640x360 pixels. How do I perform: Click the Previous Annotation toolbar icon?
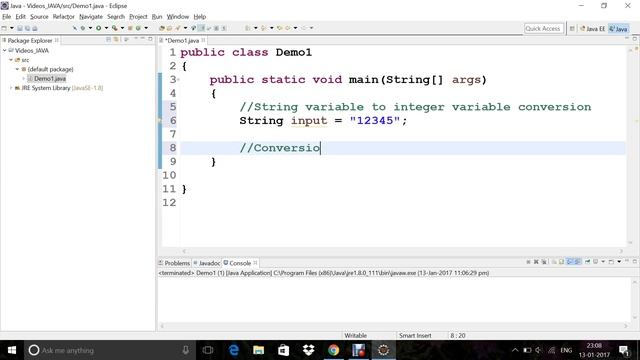click(x=264, y=28)
